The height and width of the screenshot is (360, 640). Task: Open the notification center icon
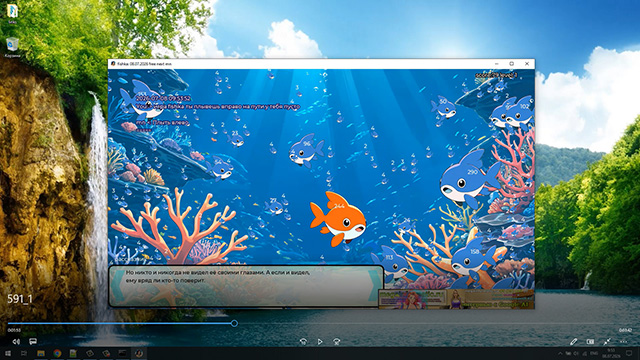point(629,353)
